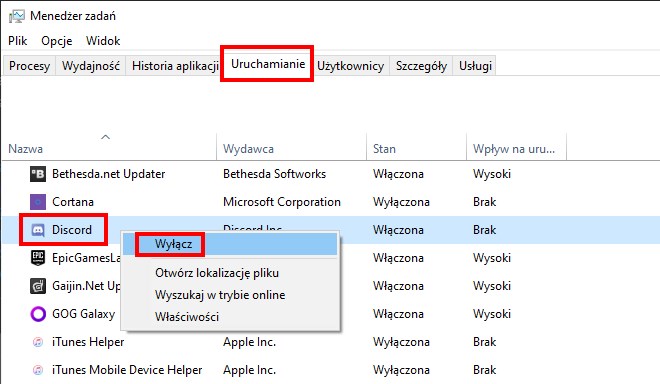Click the Cortana app icon

point(38,202)
